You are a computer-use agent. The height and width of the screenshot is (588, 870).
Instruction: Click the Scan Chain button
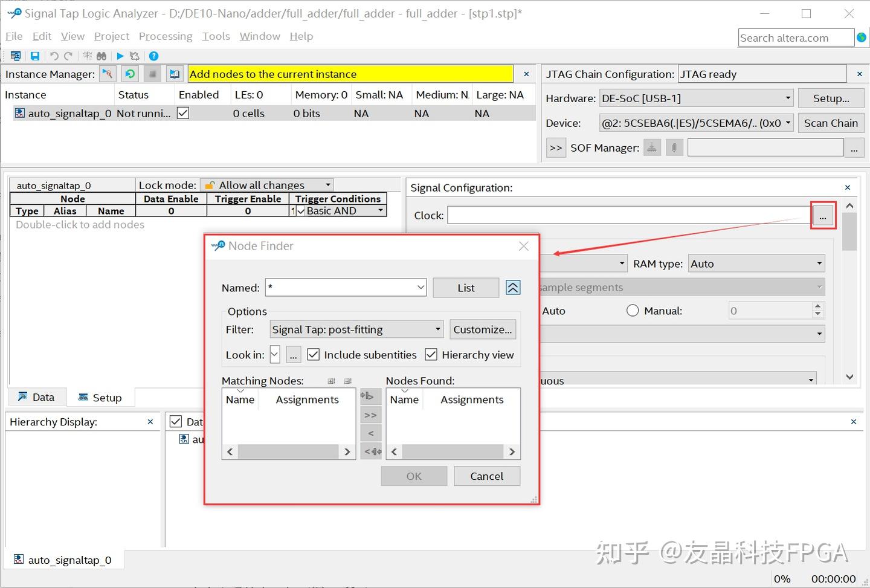tap(831, 123)
